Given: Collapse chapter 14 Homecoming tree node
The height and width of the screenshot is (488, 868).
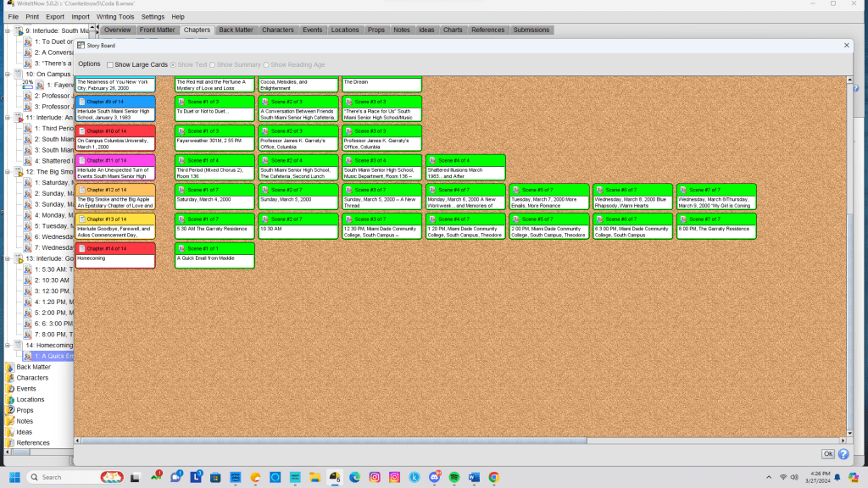Looking at the screenshot, I should click(x=8, y=346).
